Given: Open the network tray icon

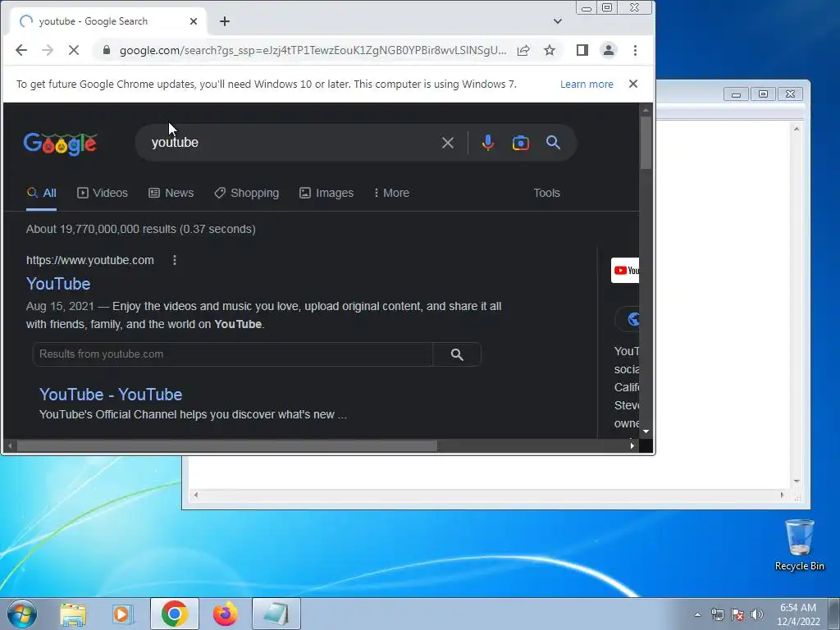Looking at the screenshot, I should (x=717, y=614).
